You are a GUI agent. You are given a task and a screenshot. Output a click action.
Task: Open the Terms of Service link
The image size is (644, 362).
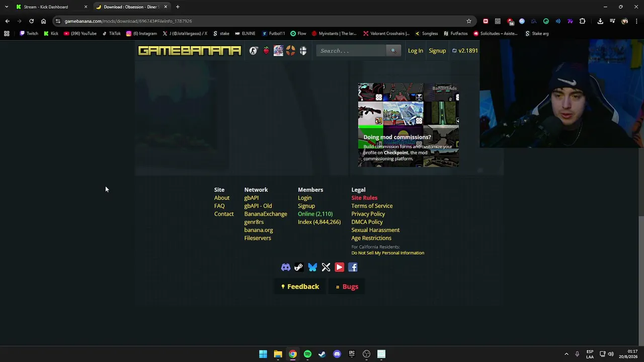coord(372,206)
